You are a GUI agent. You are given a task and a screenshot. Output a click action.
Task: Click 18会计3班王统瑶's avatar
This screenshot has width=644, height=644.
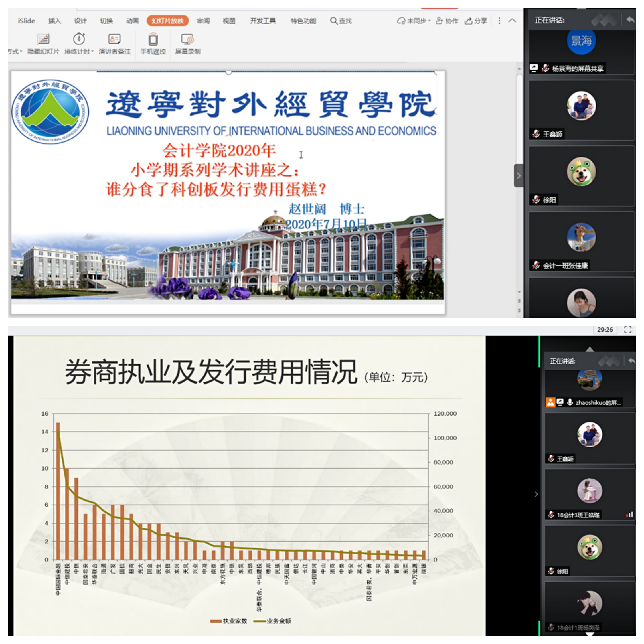[x=590, y=491]
